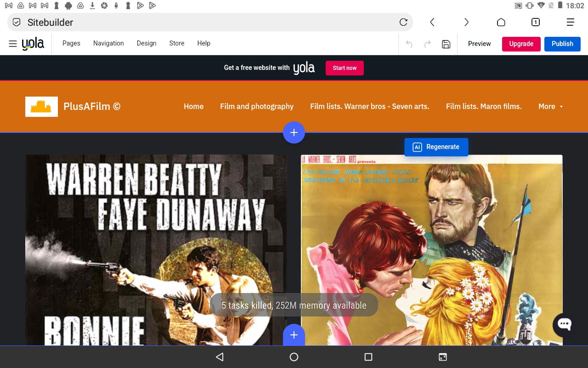
Task: Undo the last edit
Action: coord(409,44)
